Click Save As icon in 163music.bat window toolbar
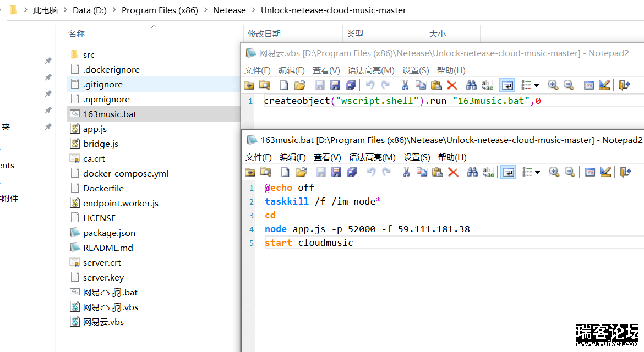Viewport: 644px width, 352px height. coord(336,172)
